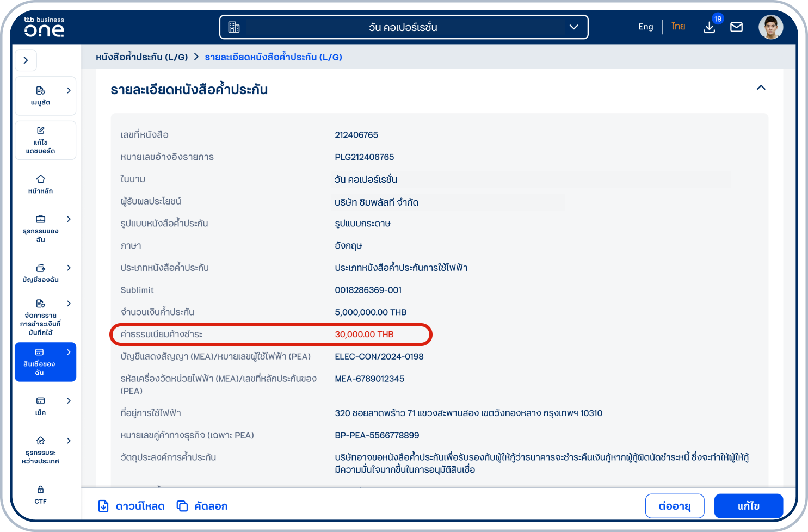
Task: Click the แก้ไขแดชบอร์ด edit dashboard icon
Action: click(x=41, y=131)
